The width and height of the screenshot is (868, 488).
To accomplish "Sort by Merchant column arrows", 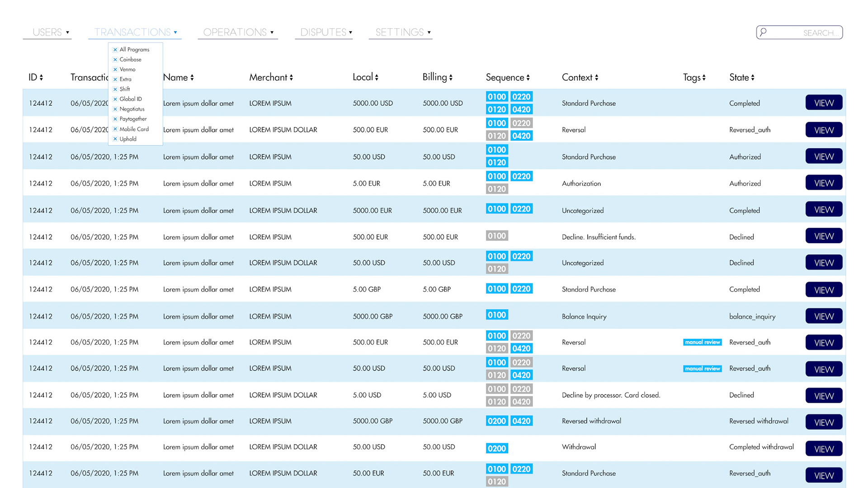I will 291,78.
